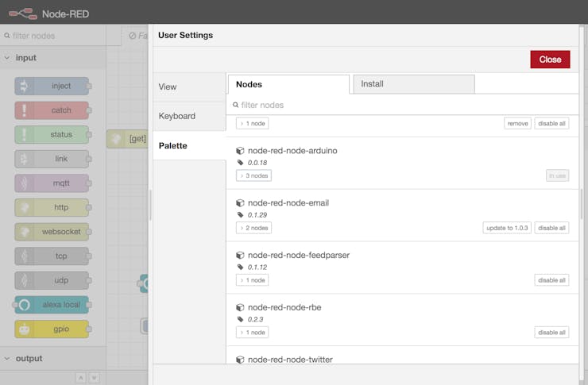Click package icon of node-red-node-email
The image size is (588, 385).
tap(240, 203)
